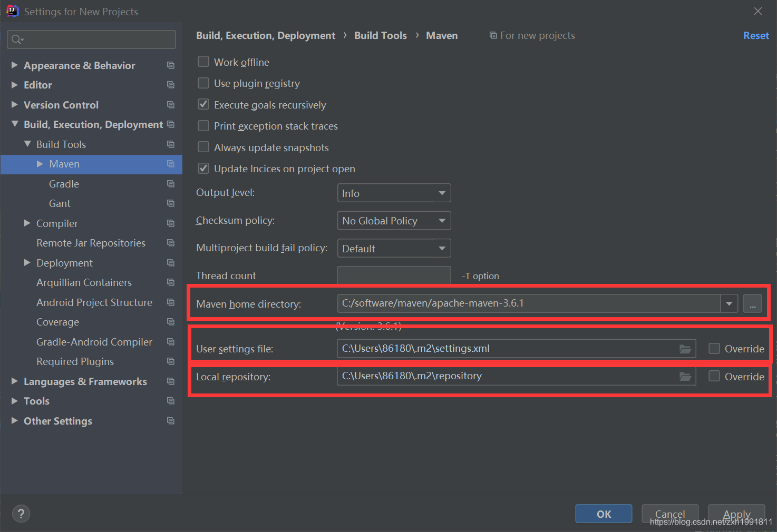Click the project-level icon beside Gant
This screenshot has width=777, height=532.
pos(170,203)
